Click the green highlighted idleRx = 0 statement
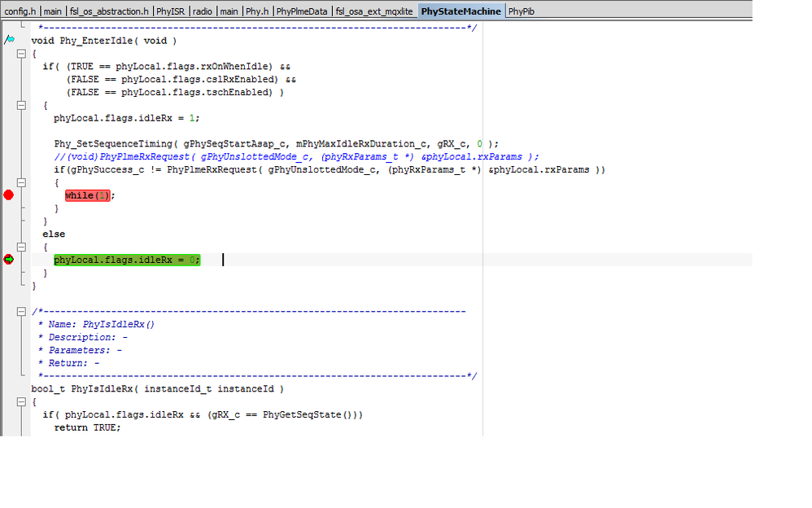 (x=127, y=260)
